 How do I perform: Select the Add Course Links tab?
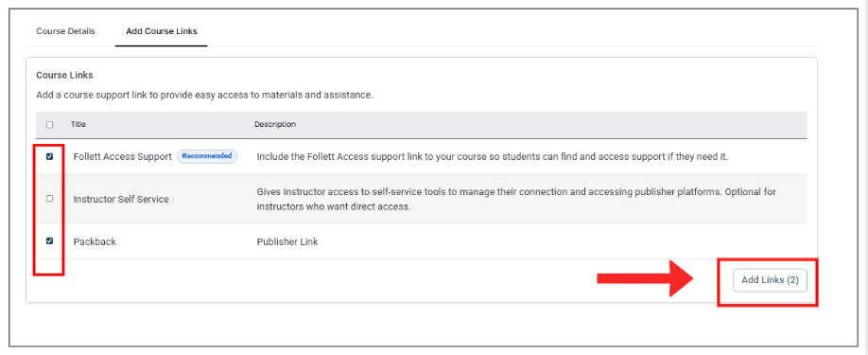coord(161,31)
